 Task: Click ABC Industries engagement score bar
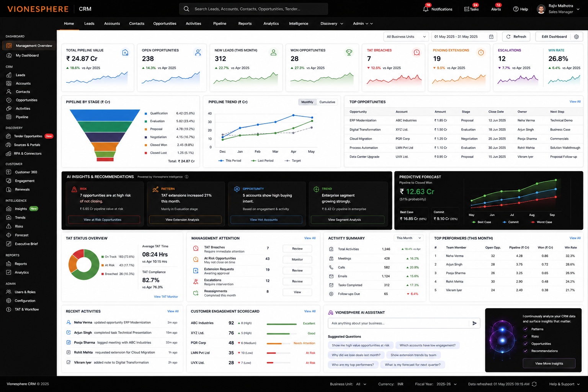pos(281,323)
